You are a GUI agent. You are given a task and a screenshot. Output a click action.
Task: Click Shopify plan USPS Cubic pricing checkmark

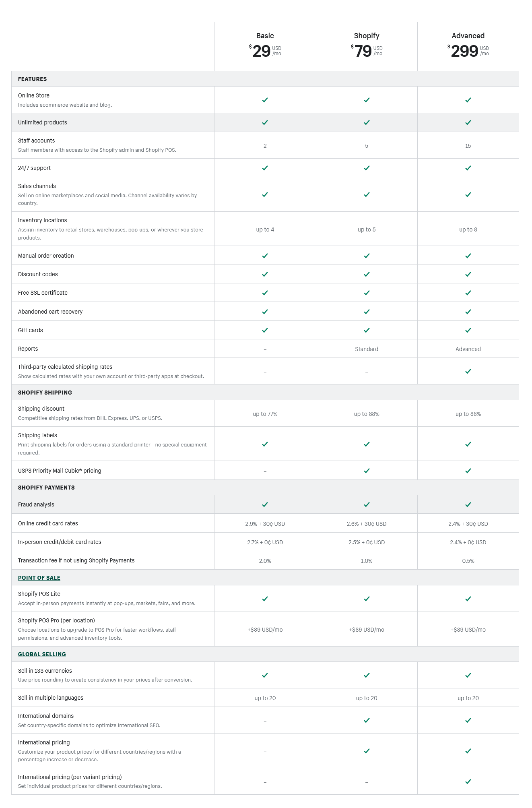[x=367, y=471]
